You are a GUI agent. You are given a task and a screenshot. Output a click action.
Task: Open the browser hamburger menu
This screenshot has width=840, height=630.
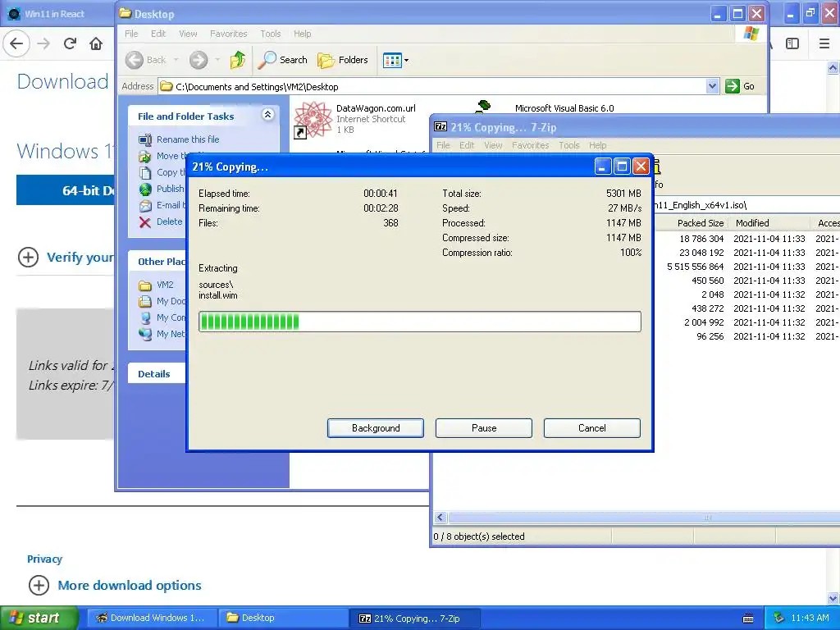click(824, 43)
